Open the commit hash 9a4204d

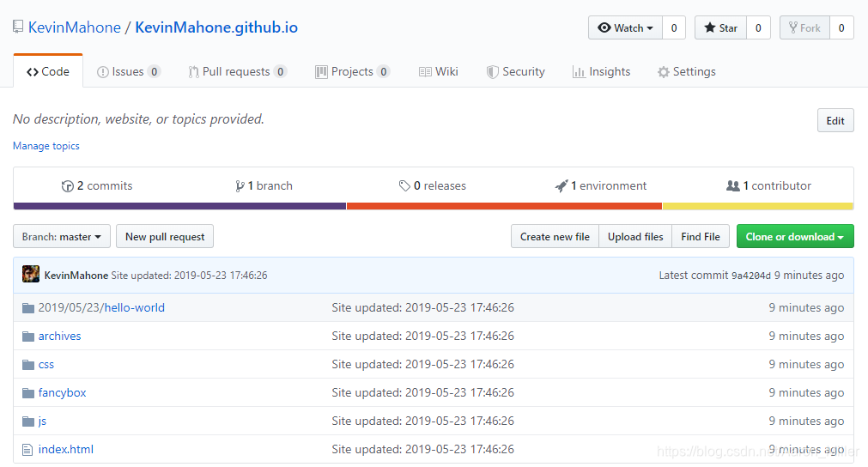point(751,276)
